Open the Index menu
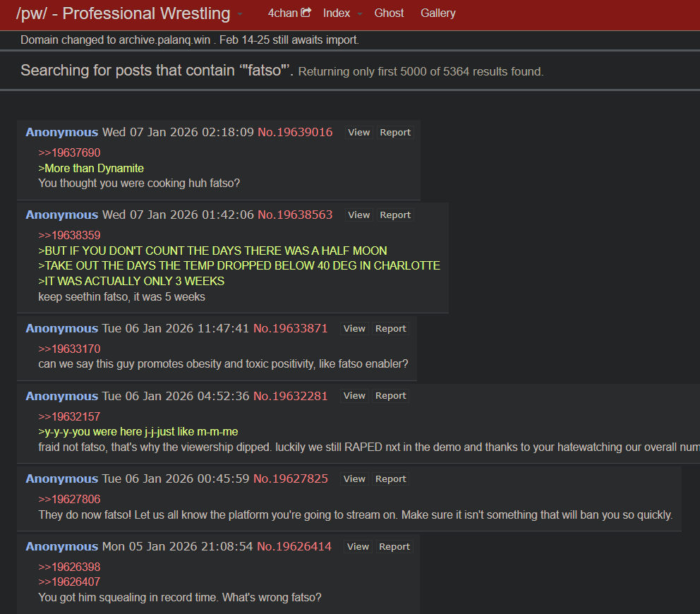The image size is (700, 614). point(337,13)
